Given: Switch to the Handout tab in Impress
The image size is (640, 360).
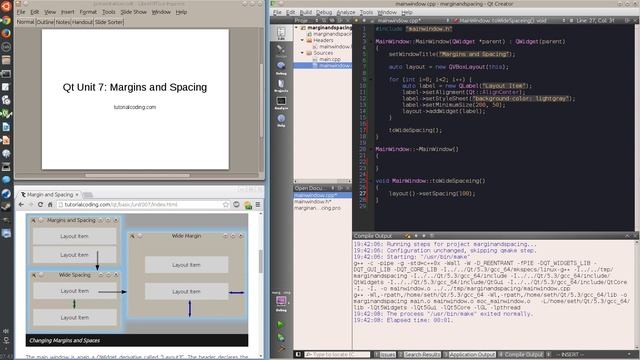Looking at the screenshot, I should (82, 22).
